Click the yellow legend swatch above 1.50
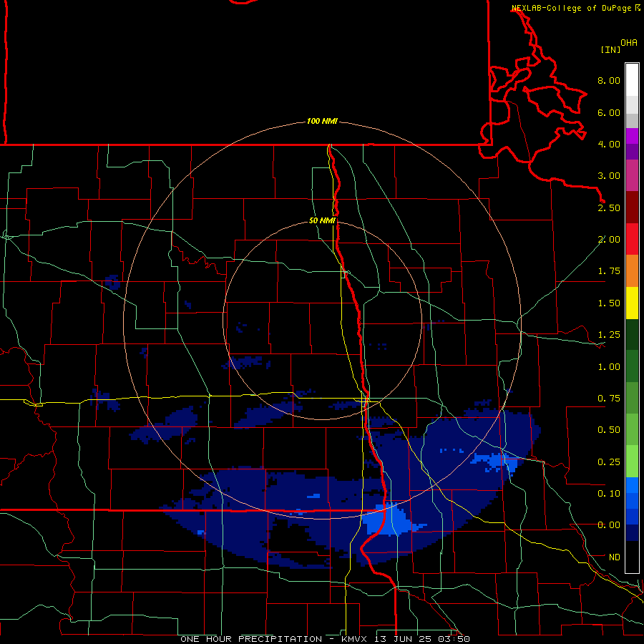 click(632, 303)
